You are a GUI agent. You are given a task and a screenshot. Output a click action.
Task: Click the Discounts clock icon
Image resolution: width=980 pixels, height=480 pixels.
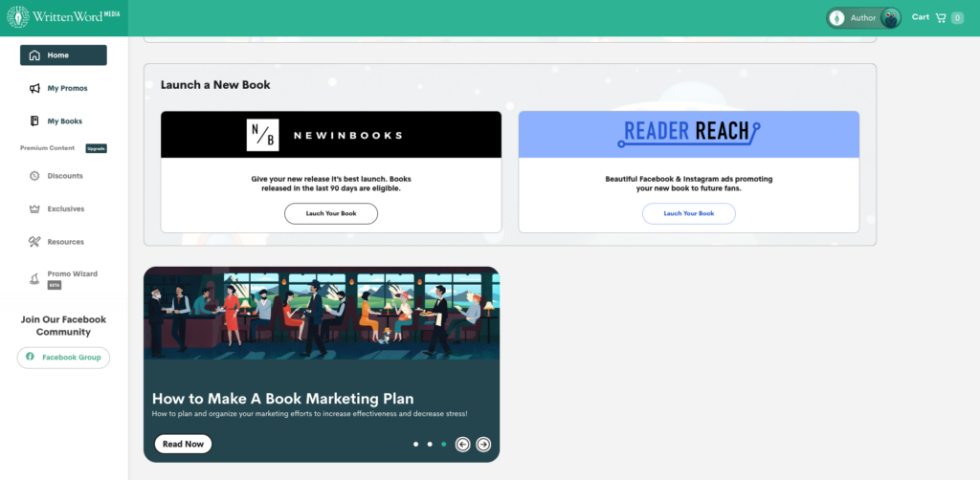(x=35, y=176)
